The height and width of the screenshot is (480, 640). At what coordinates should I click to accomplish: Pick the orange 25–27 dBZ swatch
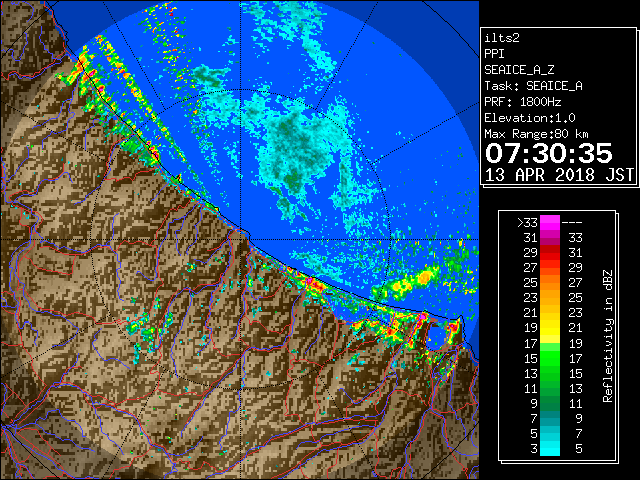[550, 283]
